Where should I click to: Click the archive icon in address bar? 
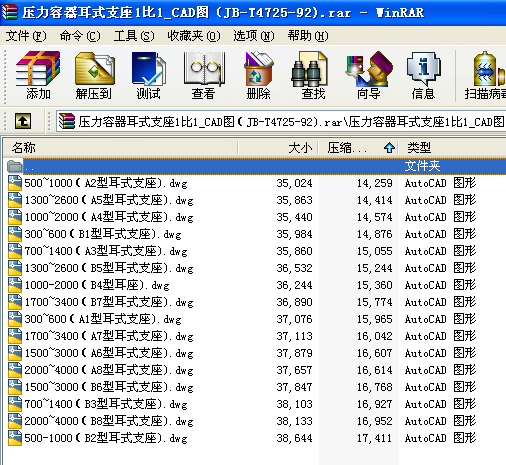tap(67, 121)
